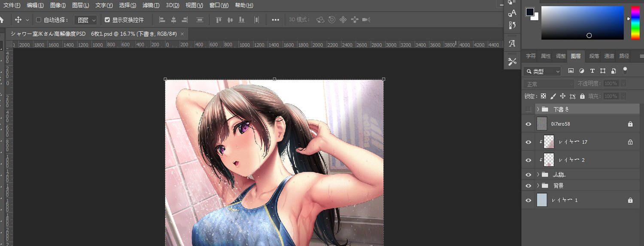Viewport: 644px width, 246px height.
Task: Hide the 背景 group eye icon
Action: click(x=529, y=186)
